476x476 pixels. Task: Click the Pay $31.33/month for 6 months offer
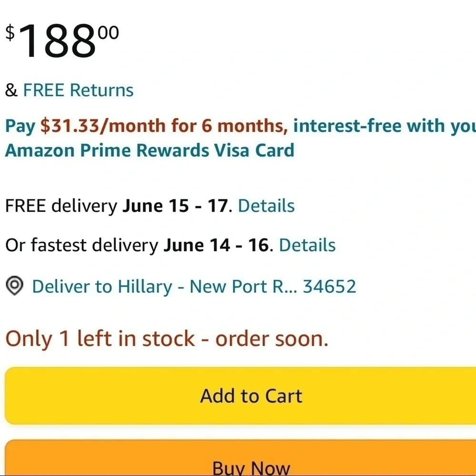click(164, 126)
